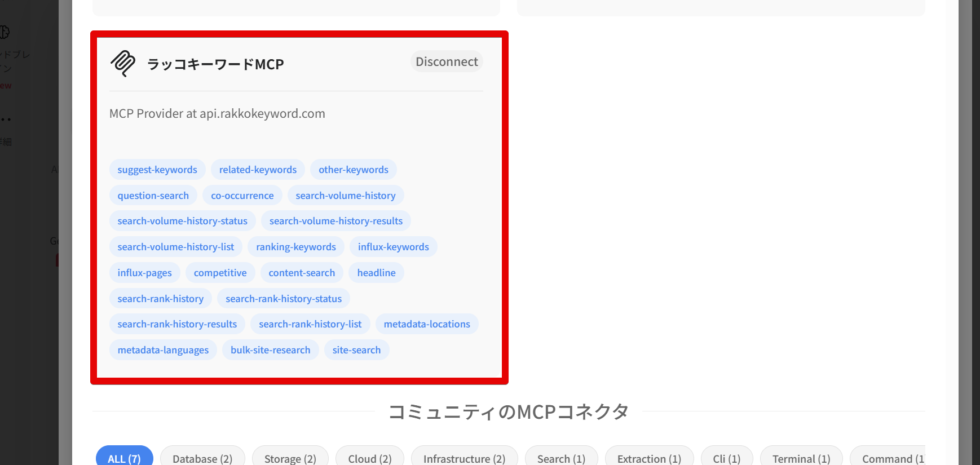This screenshot has height=465, width=980.
Task: Click the MCP Provider at api.rakkokeyword.com text
Action: click(x=217, y=113)
